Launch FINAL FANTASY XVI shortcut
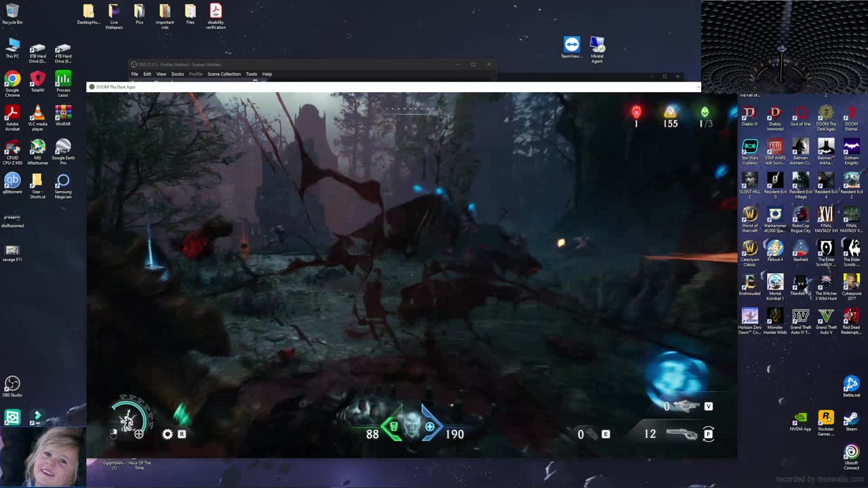This screenshot has height=488, width=868. (x=826, y=220)
